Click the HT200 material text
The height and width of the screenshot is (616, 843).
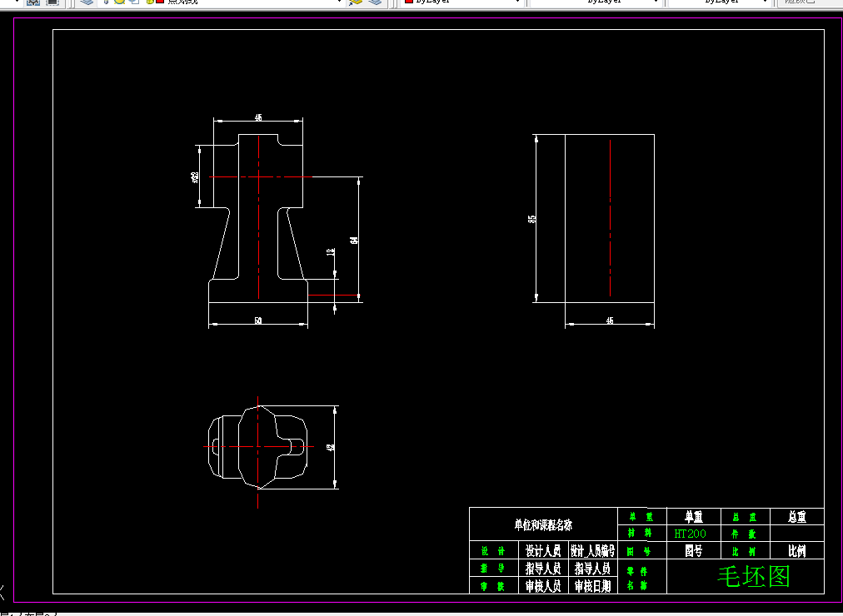coord(690,534)
